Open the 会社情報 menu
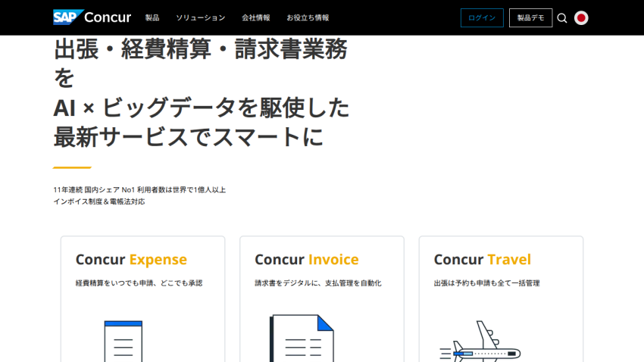 256,17
